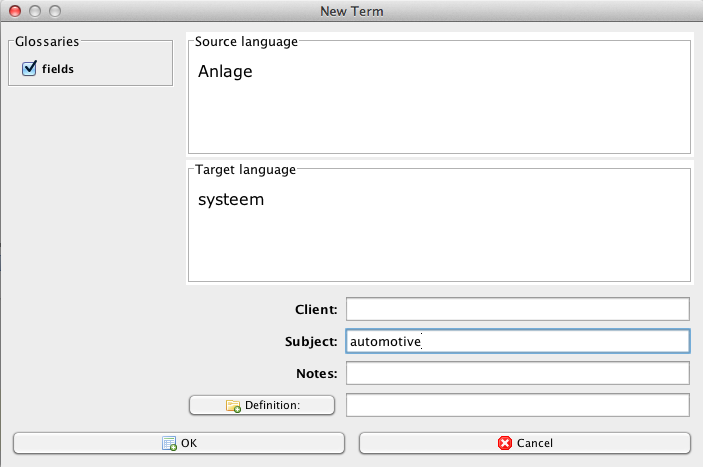
Task: Click the red X icon beside Cancel
Action: [505, 443]
